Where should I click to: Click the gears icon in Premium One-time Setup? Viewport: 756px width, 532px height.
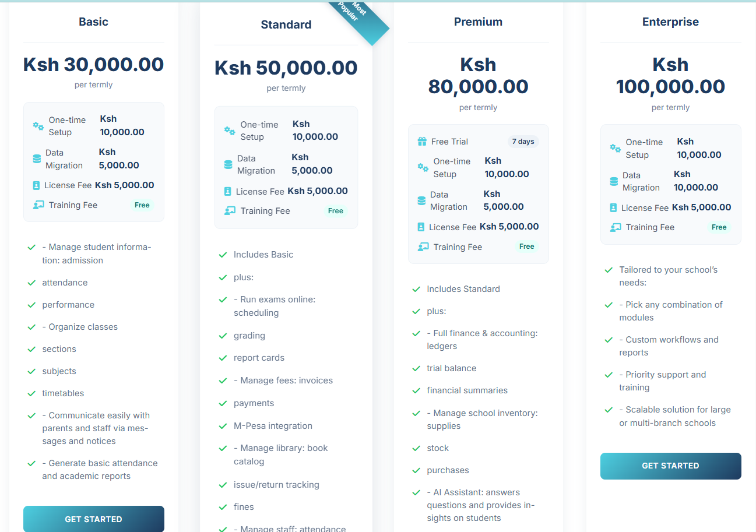pos(423,167)
